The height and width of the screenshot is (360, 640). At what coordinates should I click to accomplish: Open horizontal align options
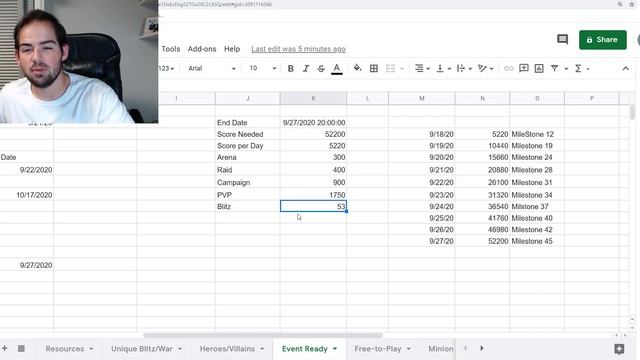pos(422,69)
